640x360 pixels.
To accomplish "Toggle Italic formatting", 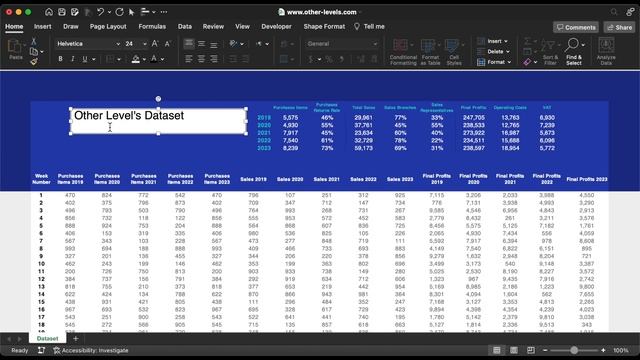I will 73,59.
